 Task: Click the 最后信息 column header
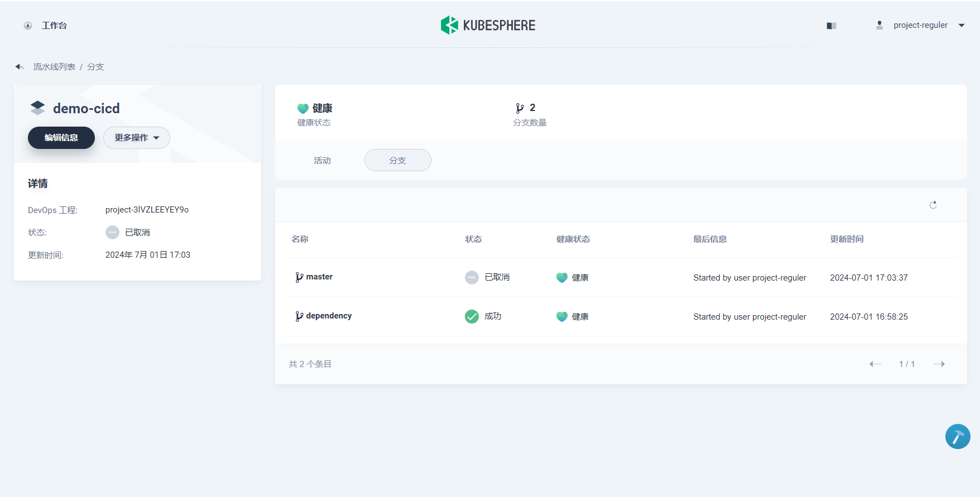[x=710, y=239]
